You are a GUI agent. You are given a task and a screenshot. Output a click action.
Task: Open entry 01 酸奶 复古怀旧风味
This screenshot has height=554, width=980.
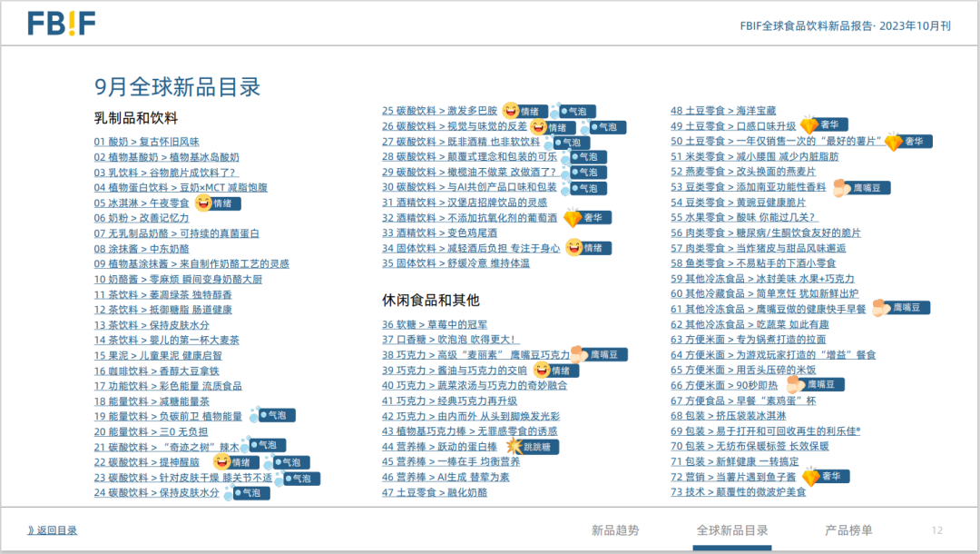(x=146, y=142)
